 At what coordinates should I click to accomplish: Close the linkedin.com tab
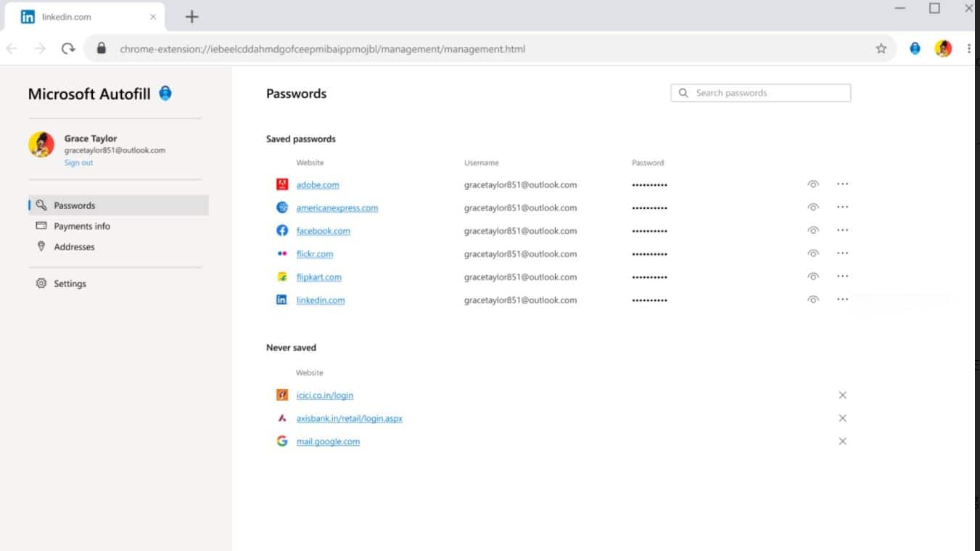pyautogui.click(x=153, y=17)
